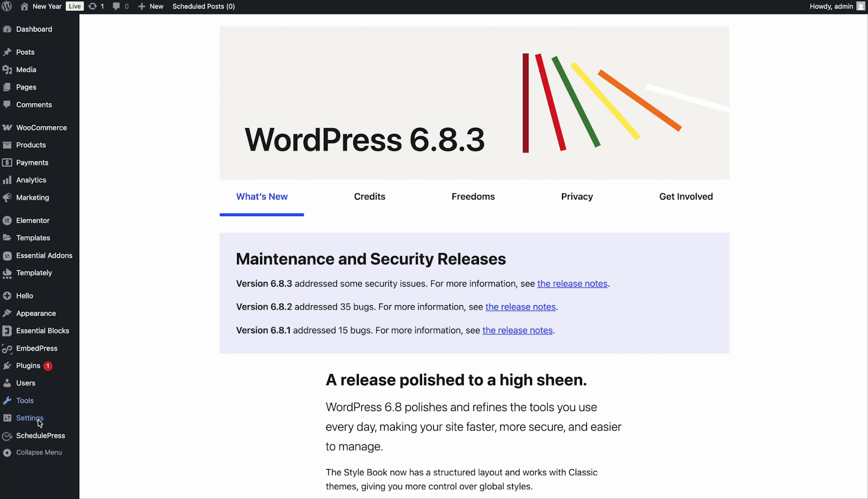
Task: View the Privacy tab
Action: 577,197
